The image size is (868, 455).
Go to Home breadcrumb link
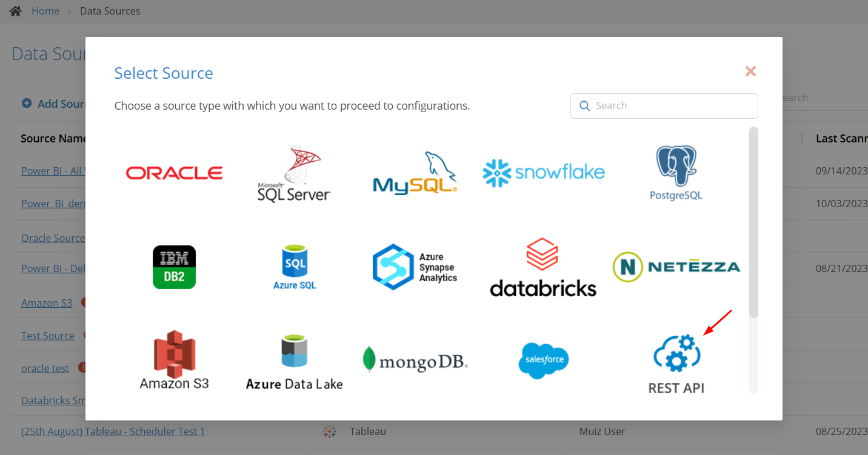tap(45, 11)
